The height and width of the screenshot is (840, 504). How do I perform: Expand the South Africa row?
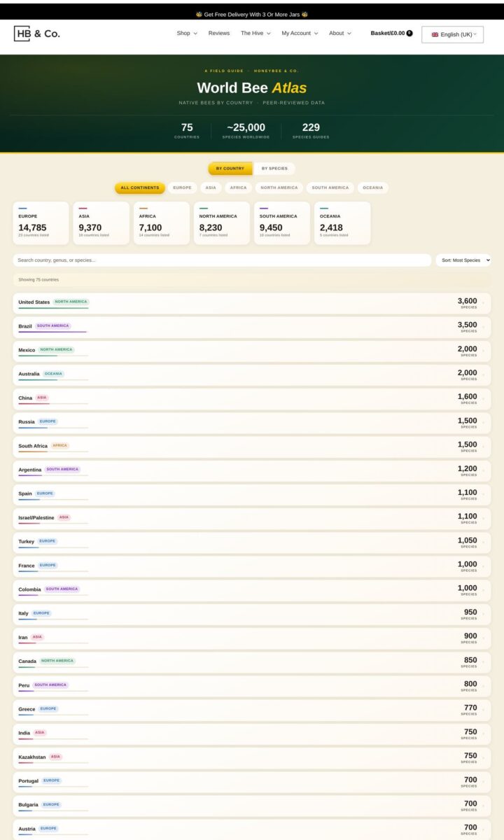[252, 447]
